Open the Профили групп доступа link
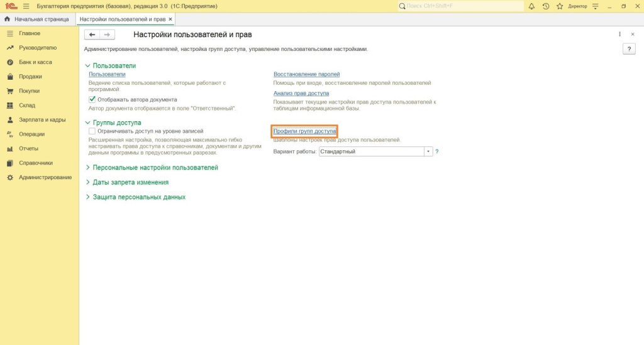The image size is (644, 345). pyautogui.click(x=304, y=131)
